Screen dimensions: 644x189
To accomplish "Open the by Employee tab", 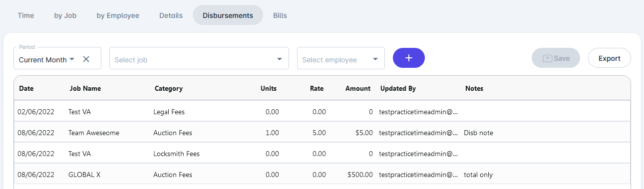I will click(118, 15).
